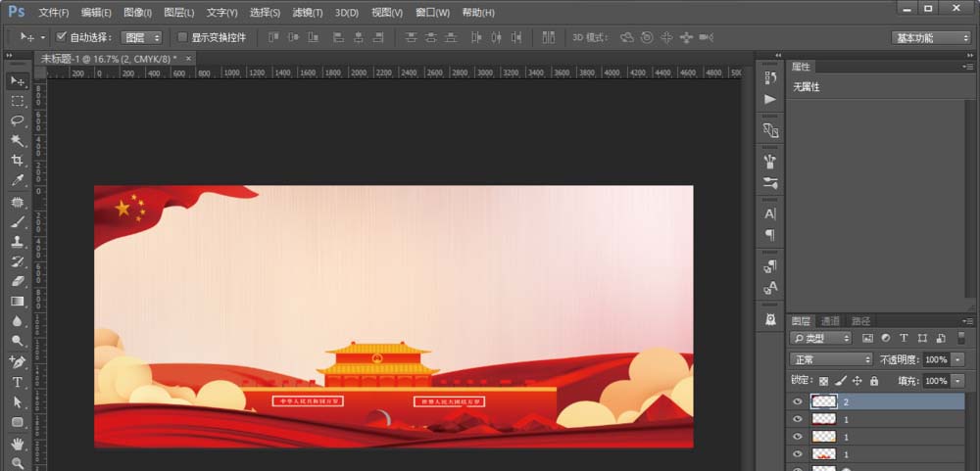Screen dimensions: 980x471
Task: Click align top edges icon
Action: (273, 37)
